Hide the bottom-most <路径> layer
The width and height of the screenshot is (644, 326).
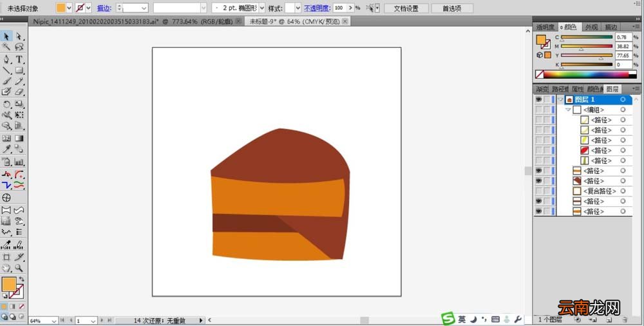click(538, 211)
